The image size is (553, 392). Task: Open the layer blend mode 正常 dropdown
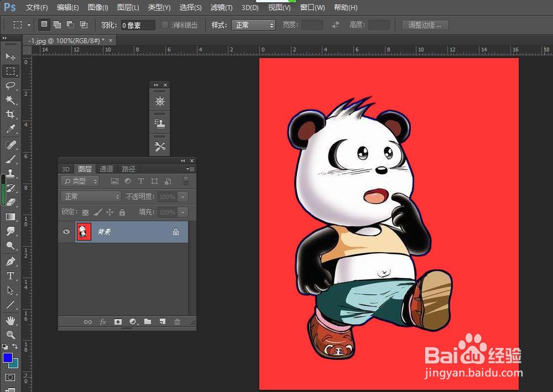(x=91, y=196)
